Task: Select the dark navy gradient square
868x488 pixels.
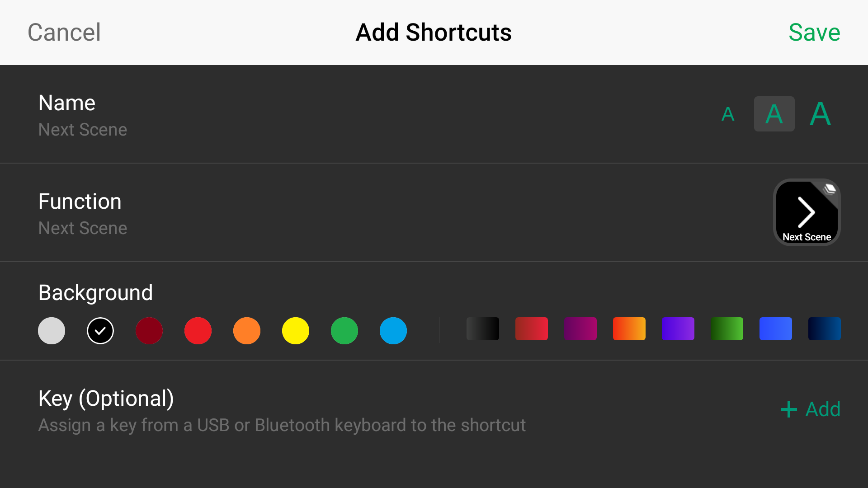Action: (x=825, y=328)
